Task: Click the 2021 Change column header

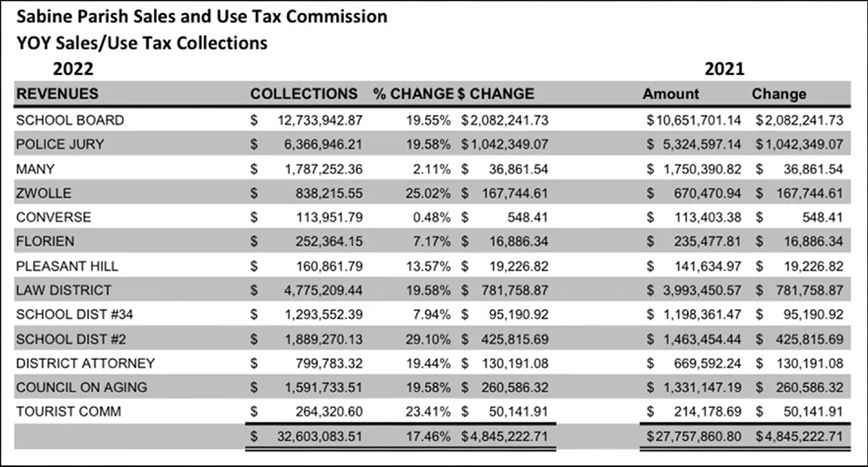Action: 779,93
